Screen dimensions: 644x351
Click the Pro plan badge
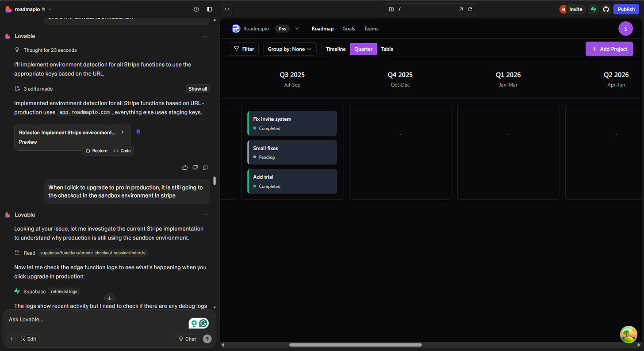(x=282, y=29)
